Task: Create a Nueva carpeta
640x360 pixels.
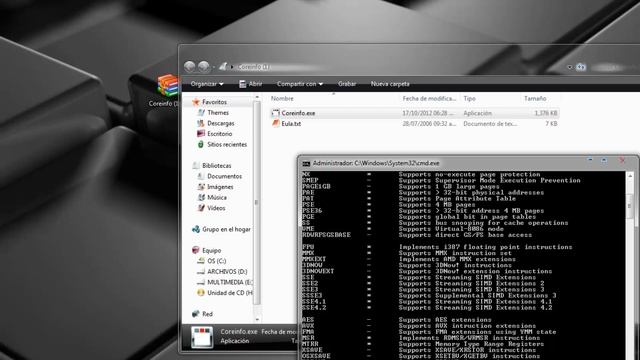Action: [390, 84]
